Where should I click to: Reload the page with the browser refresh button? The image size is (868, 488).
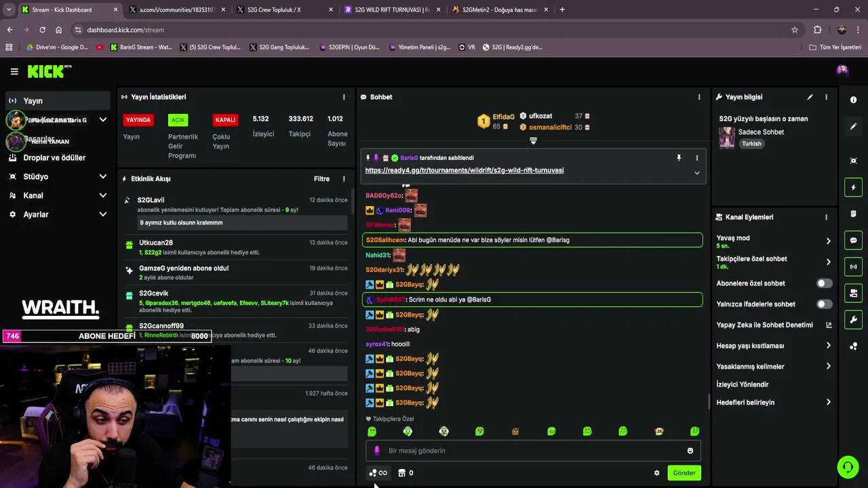pos(42,30)
